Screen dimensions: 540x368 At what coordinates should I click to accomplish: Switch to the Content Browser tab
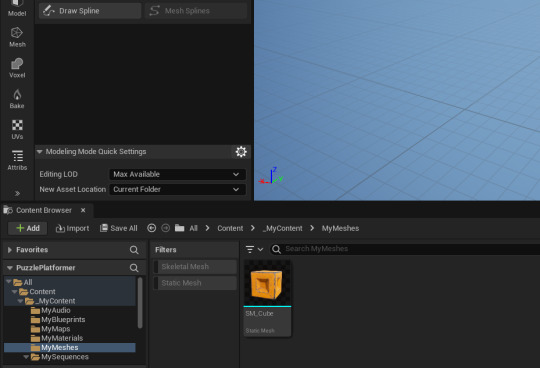44,210
